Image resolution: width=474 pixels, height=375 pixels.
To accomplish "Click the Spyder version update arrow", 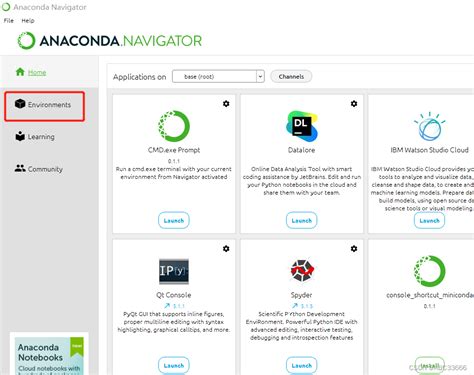I will (295, 306).
